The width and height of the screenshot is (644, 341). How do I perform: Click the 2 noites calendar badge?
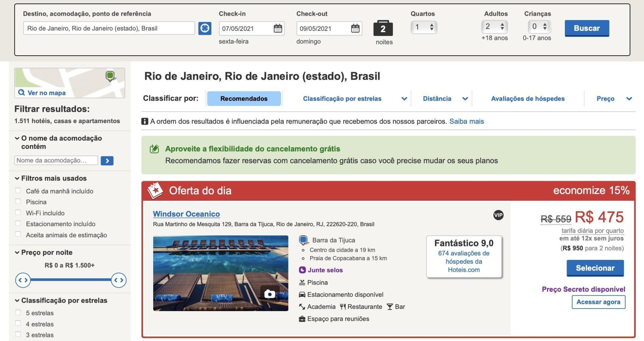pyautogui.click(x=383, y=28)
